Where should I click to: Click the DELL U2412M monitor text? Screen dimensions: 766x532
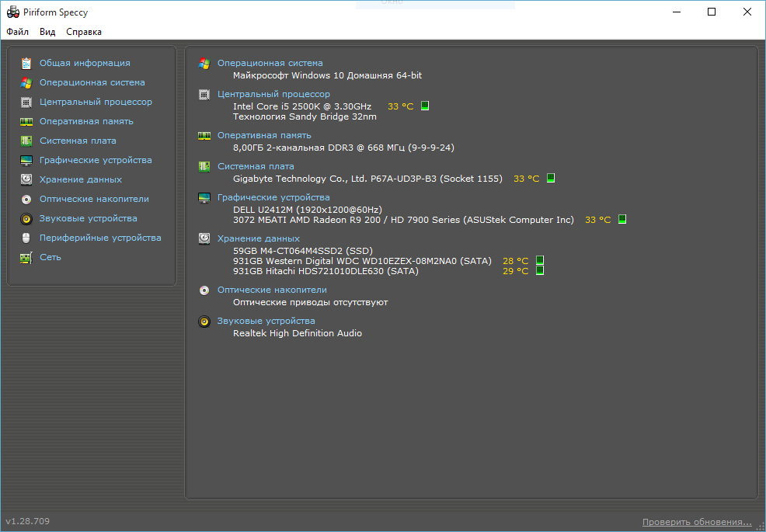[308, 210]
